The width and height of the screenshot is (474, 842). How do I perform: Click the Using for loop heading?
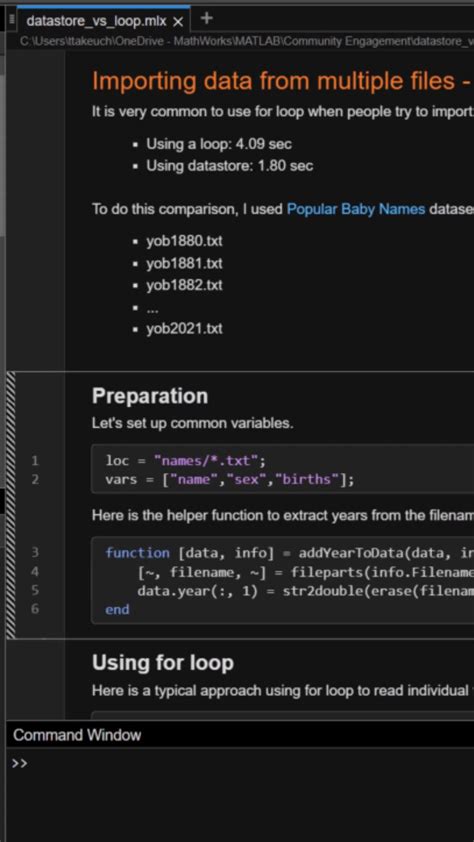(163, 663)
